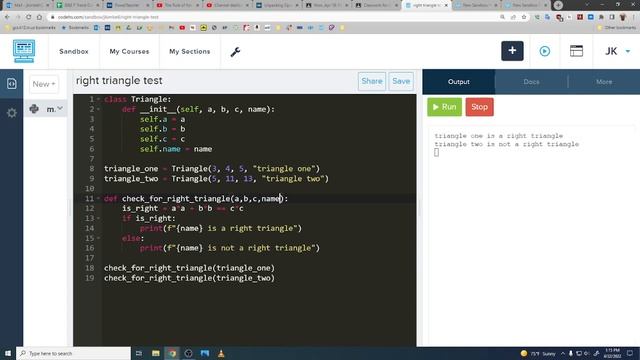Stop the program with red Stop button
Screen dimensions: 640x360
(480, 107)
